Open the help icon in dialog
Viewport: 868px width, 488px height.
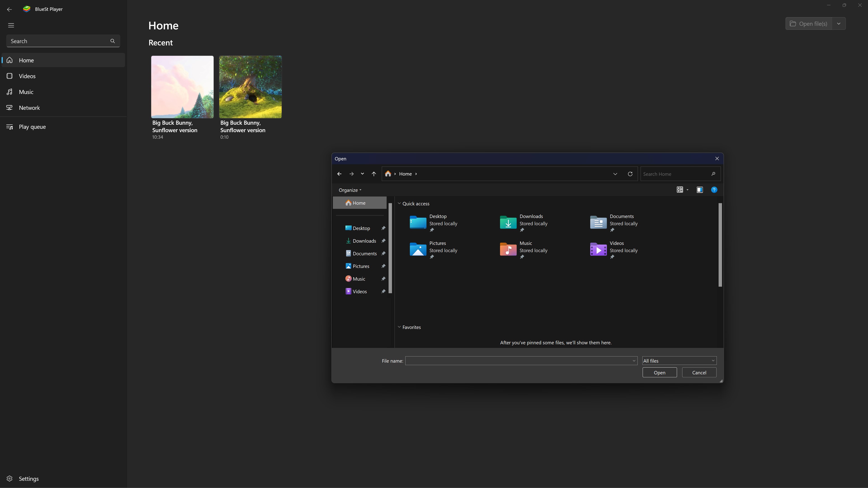[714, 190]
